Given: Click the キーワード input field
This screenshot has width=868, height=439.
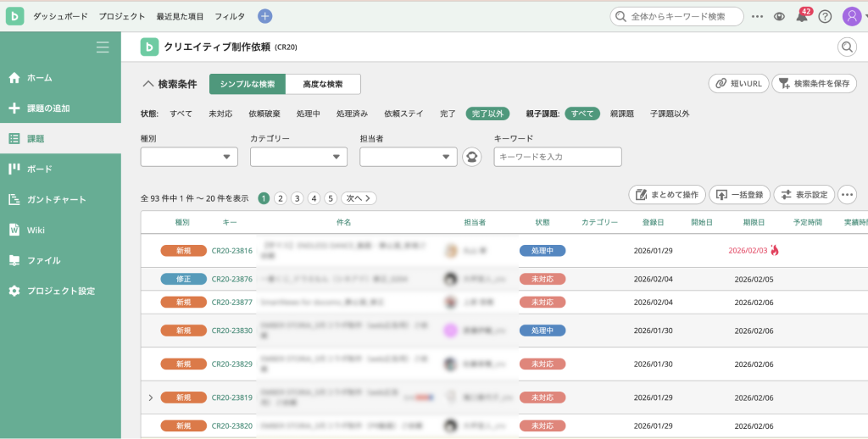Looking at the screenshot, I should (558, 157).
